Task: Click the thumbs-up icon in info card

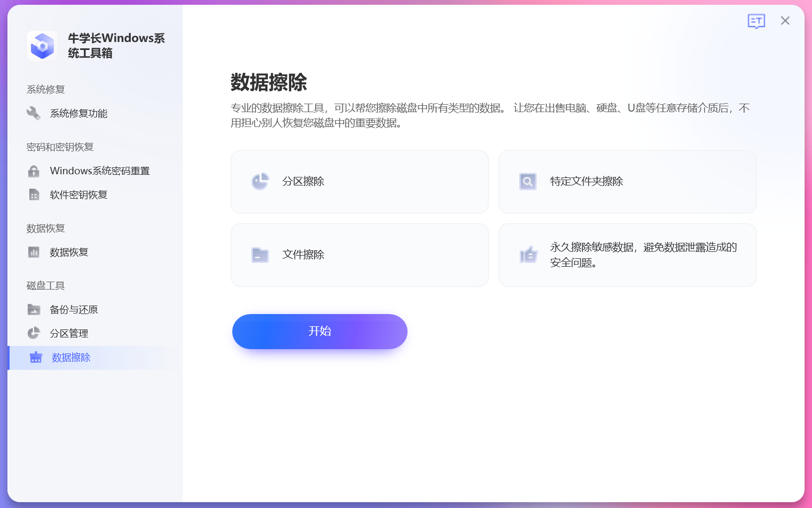Action: tap(528, 255)
